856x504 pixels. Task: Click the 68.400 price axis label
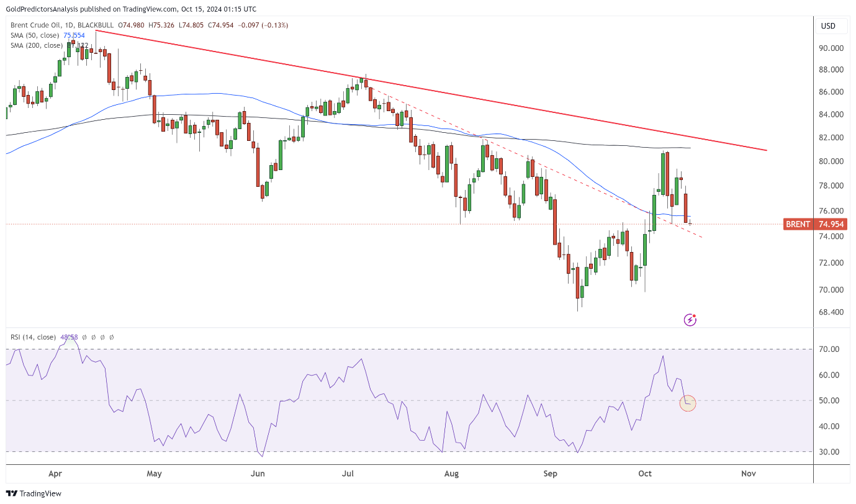[x=831, y=312]
